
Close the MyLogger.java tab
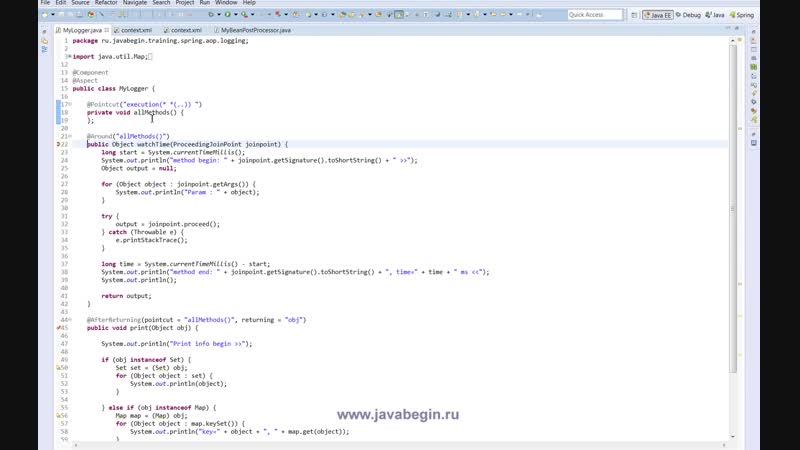(x=107, y=30)
